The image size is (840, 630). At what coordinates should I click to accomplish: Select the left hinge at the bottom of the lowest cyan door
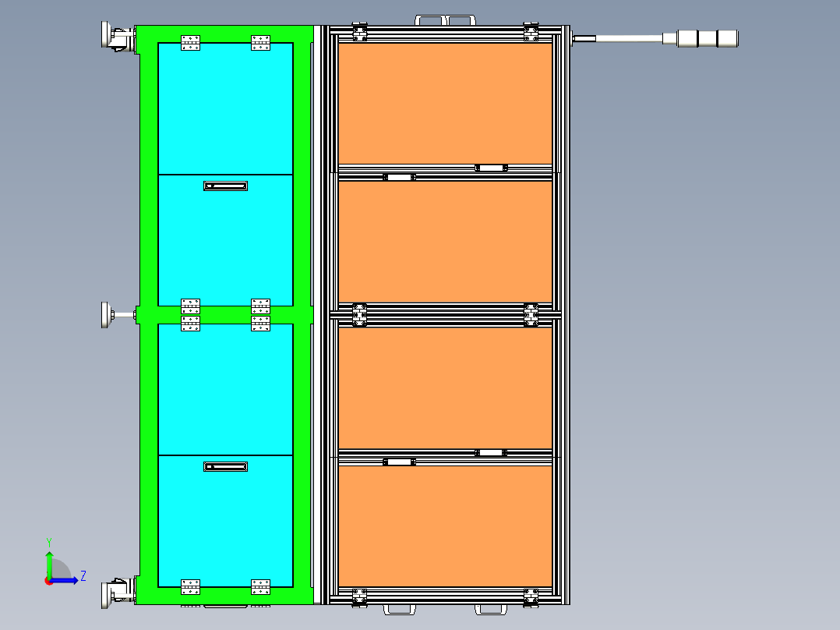pos(190,587)
